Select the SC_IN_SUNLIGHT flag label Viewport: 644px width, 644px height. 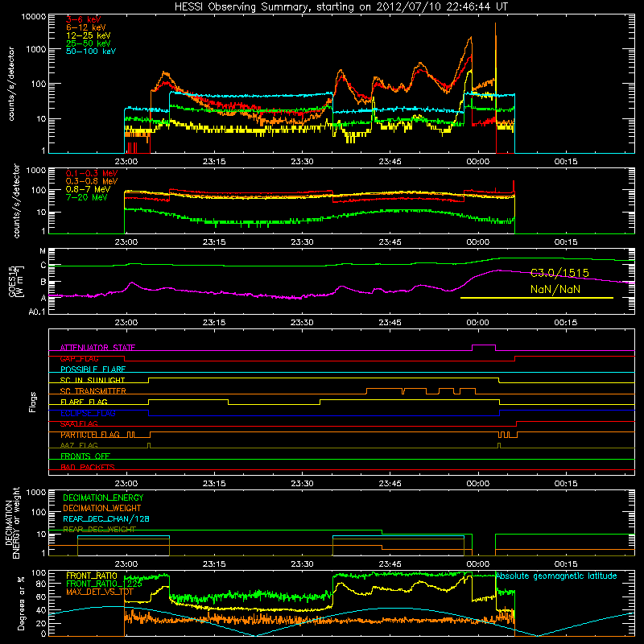click(93, 380)
